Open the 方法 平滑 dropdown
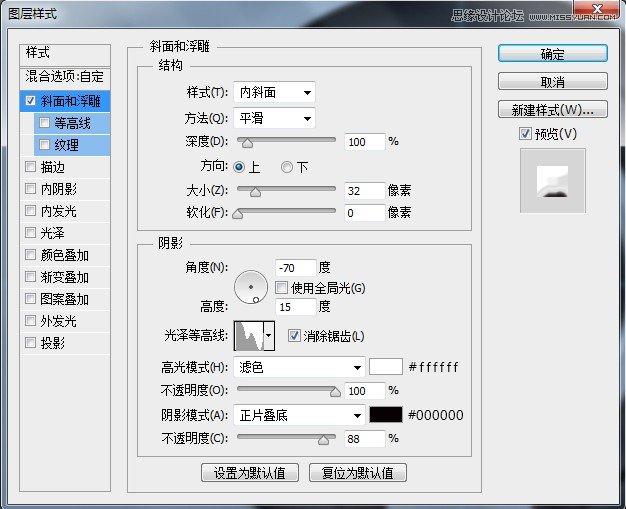 274,118
